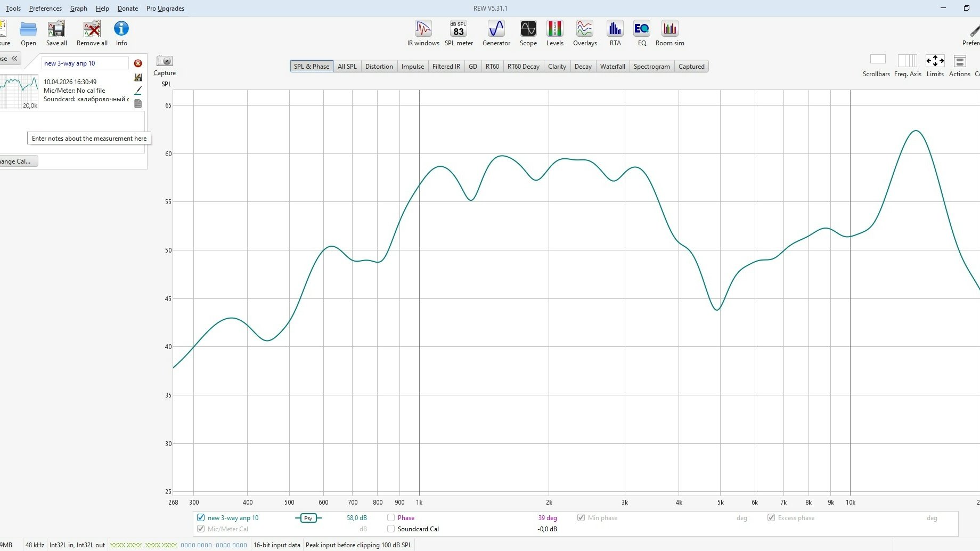Toggle the 'new 3-way anp 10' trace checkbox
The height and width of the screenshot is (551, 980).
tap(201, 517)
